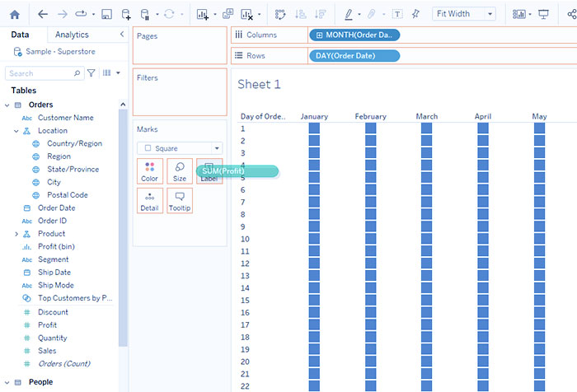Image resolution: width=577 pixels, height=392 pixels.
Task: Click the Color marks card button
Action: coord(149,171)
